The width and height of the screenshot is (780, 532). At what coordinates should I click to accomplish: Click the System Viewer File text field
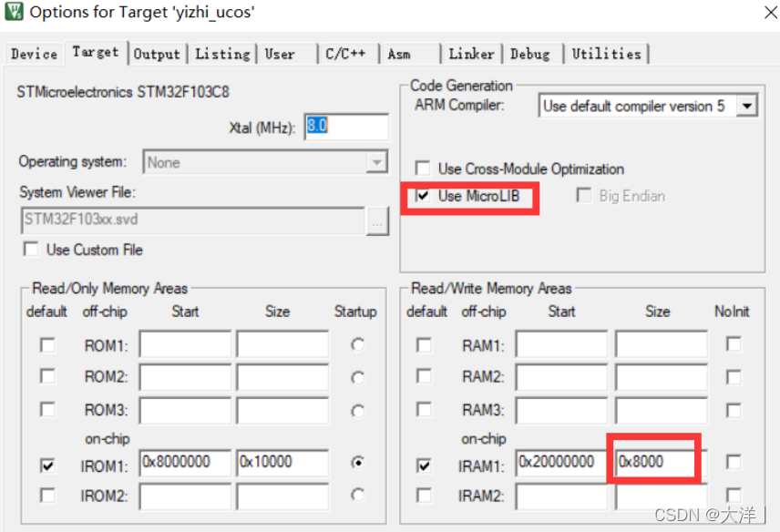[x=193, y=220]
